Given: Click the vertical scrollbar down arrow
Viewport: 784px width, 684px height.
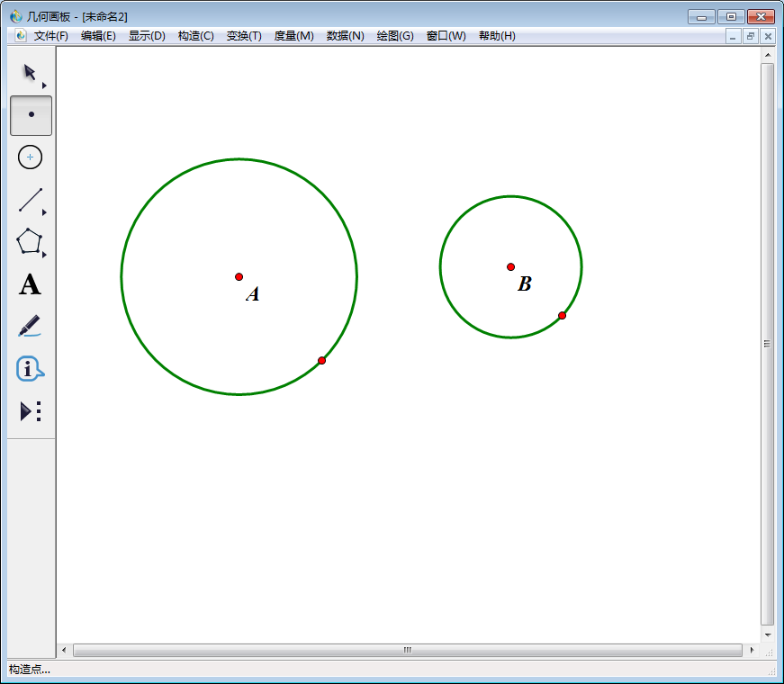Looking at the screenshot, I should (x=768, y=635).
